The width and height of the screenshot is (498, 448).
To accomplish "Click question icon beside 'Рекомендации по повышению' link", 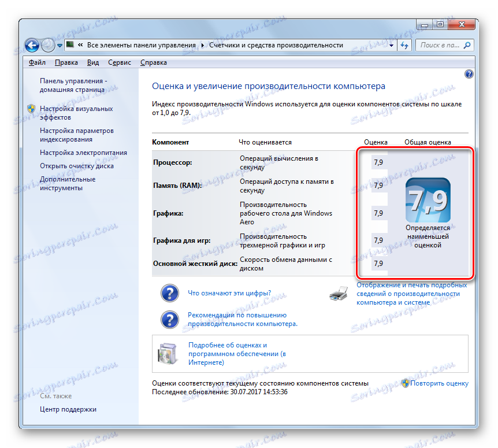I will (x=170, y=320).
